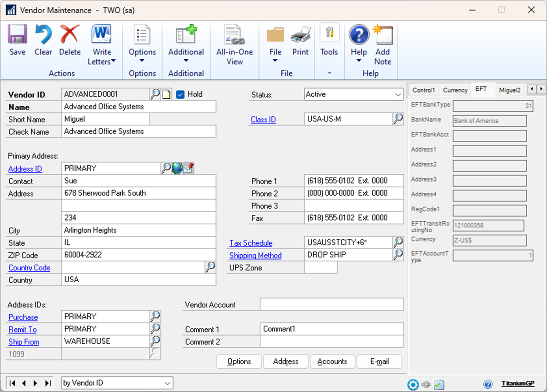Expand the Help dropdown arrow
547x392 pixels.
(x=359, y=61)
